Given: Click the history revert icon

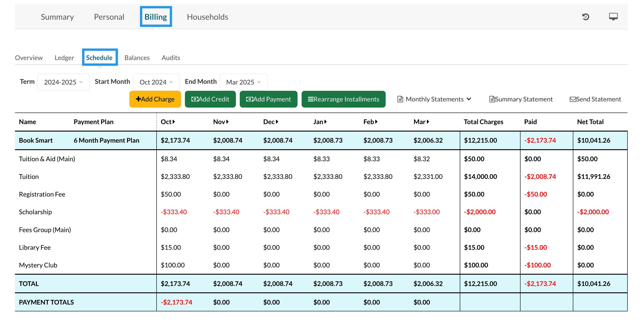Looking at the screenshot, I should [x=586, y=17].
